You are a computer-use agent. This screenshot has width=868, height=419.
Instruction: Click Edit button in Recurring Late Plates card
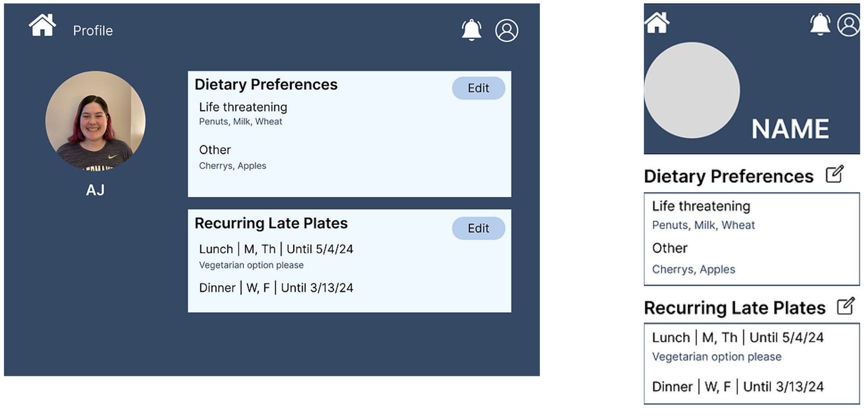tap(478, 228)
